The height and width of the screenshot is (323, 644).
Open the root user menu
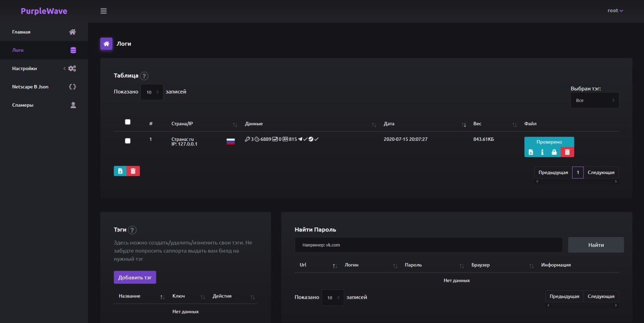click(x=615, y=11)
